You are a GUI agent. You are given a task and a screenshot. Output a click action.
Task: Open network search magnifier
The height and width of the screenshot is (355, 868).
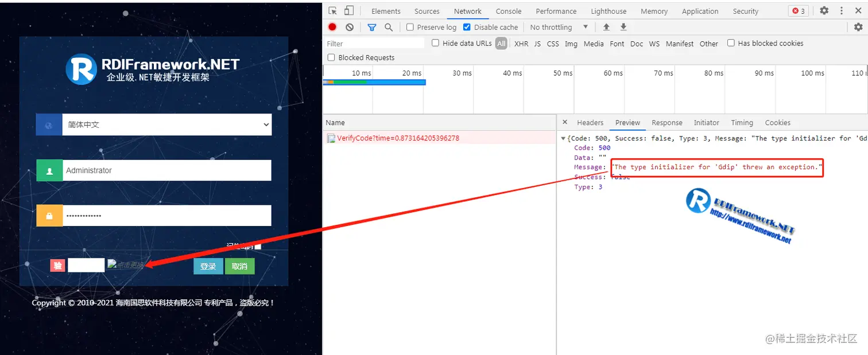[389, 27]
